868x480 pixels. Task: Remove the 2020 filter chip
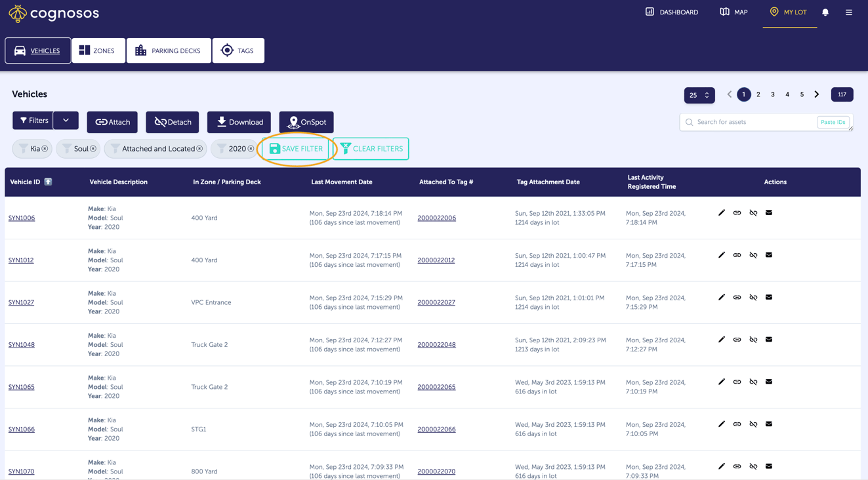point(251,149)
